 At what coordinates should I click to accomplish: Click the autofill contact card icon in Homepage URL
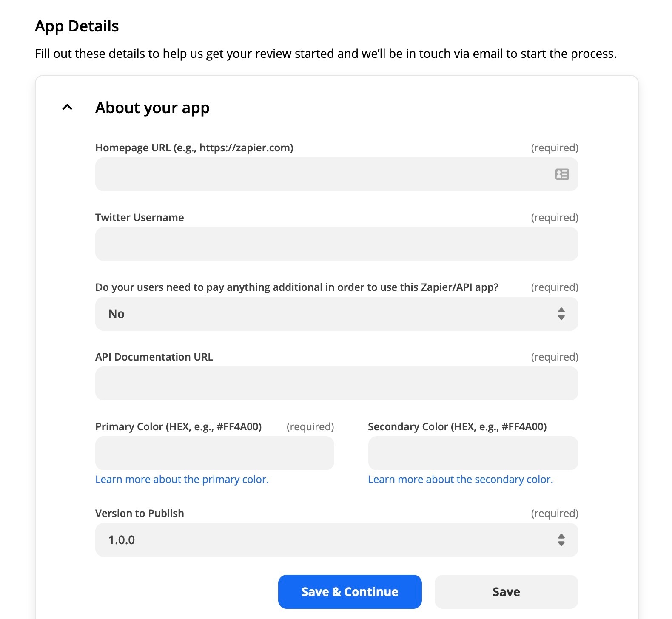562,174
